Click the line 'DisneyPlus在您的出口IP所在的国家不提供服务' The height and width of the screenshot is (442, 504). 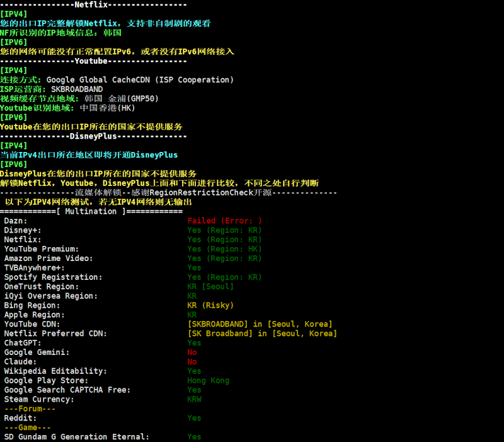98,174
